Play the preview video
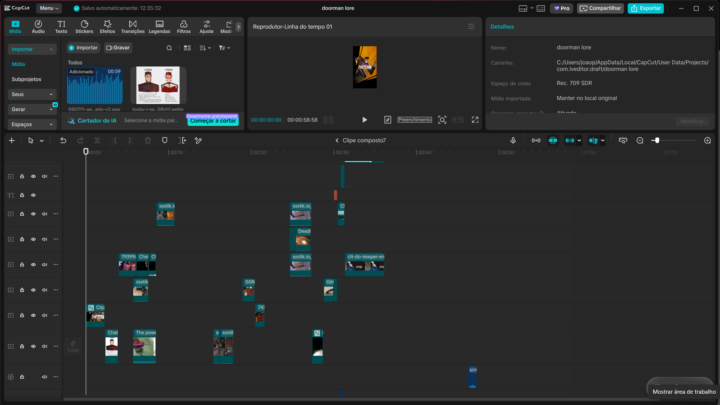The image size is (720, 405). pyautogui.click(x=365, y=120)
